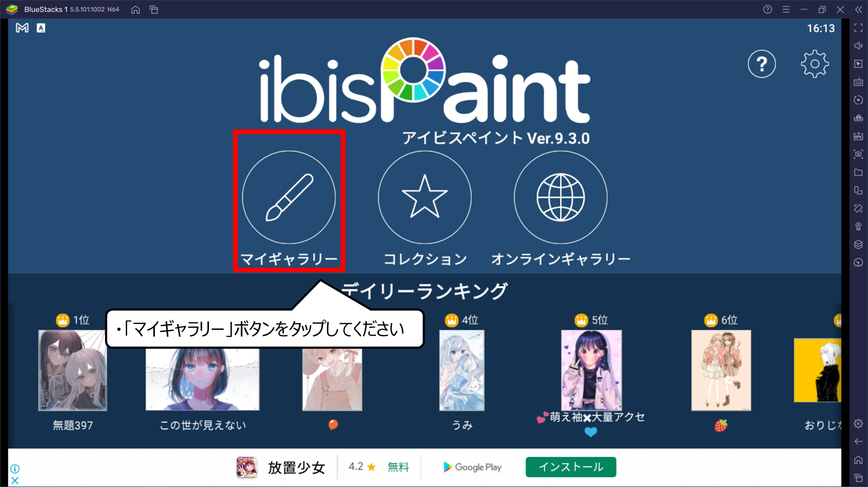Screen dimensions: 868x488
Task: Click BlueStacks eco mode gauge icon
Action: 858,262
